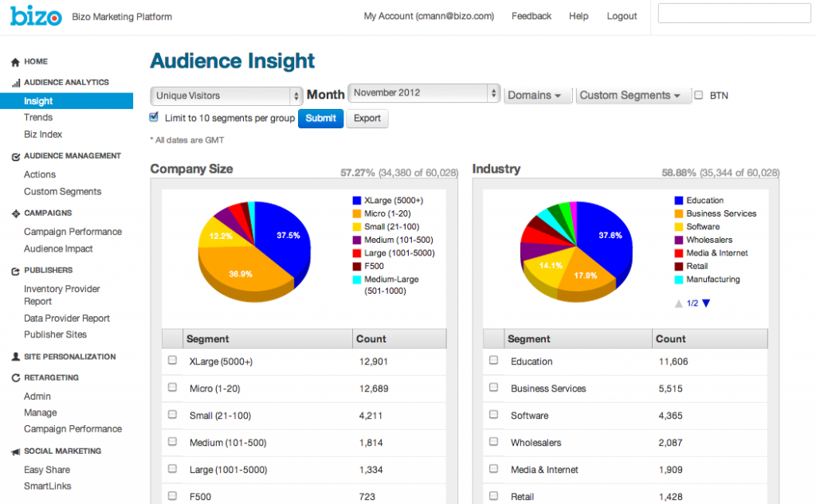This screenshot has height=504, width=816.
Task: Click the orange Micro (1-20) legend swatch
Action: click(356, 213)
